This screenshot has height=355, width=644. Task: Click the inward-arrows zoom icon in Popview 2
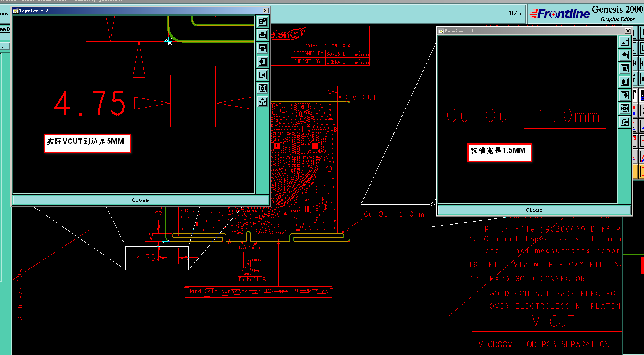click(x=262, y=88)
